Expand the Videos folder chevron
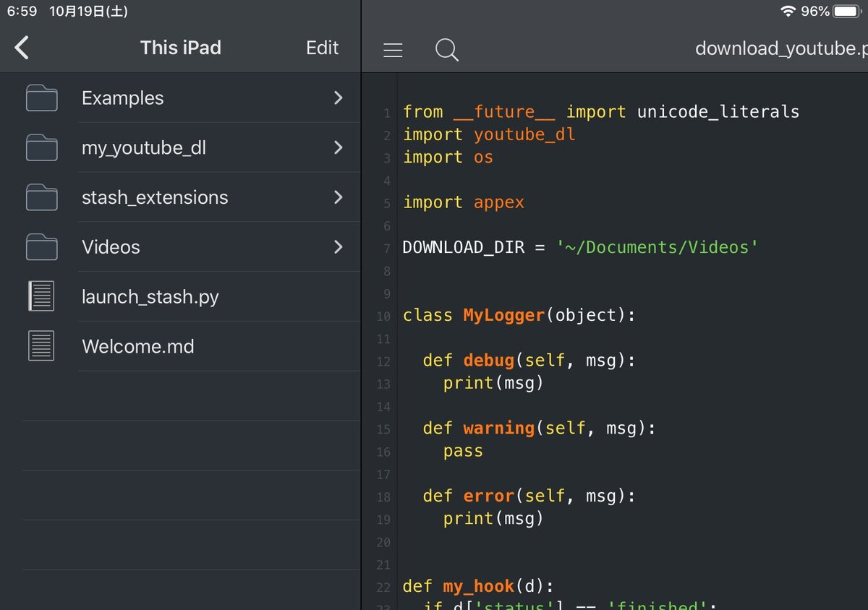Screen dimensions: 868x610 tap(338, 247)
